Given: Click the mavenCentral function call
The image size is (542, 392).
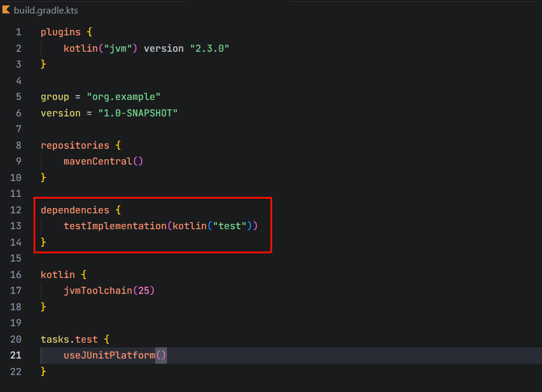Looking at the screenshot, I should (98, 162).
